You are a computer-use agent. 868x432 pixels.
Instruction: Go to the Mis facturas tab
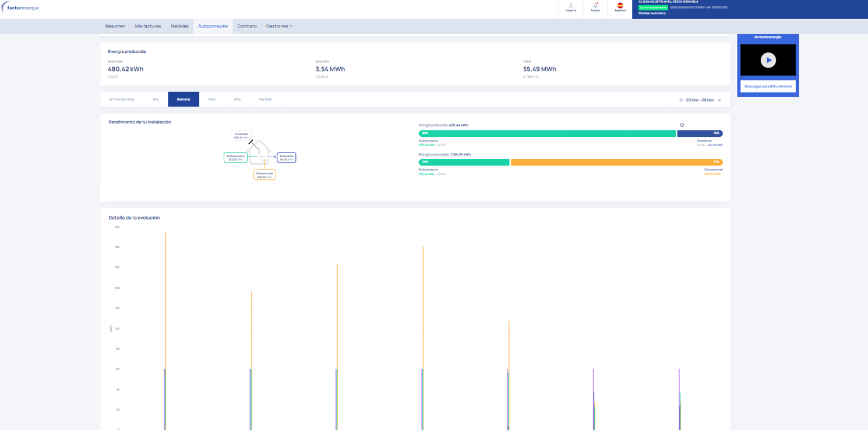click(x=148, y=26)
